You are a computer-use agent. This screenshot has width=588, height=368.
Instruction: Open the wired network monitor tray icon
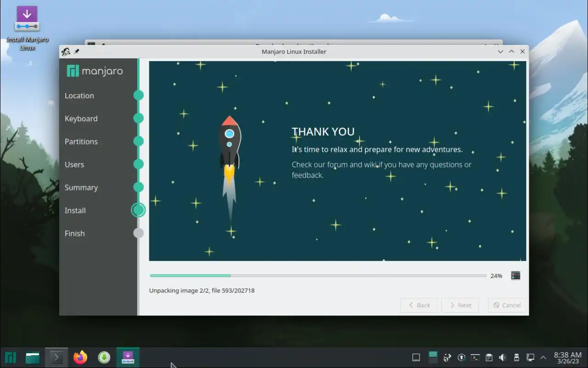pos(530,357)
